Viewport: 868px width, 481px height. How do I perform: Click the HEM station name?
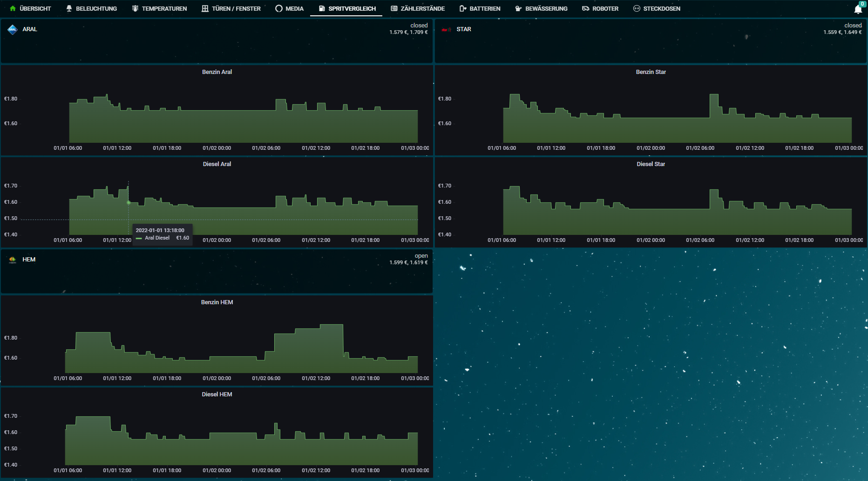(29, 260)
